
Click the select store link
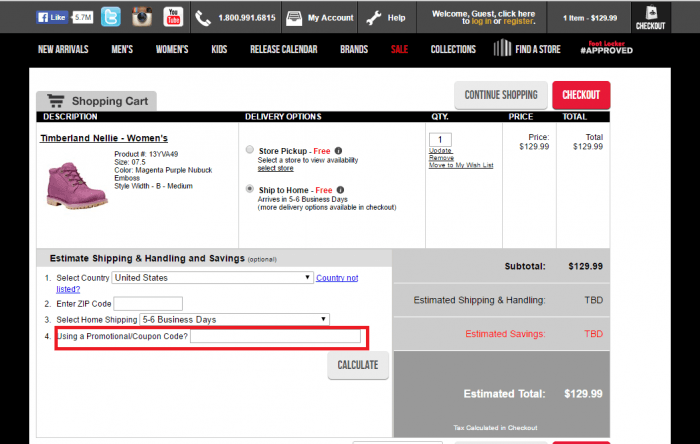pyautogui.click(x=275, y=168)
